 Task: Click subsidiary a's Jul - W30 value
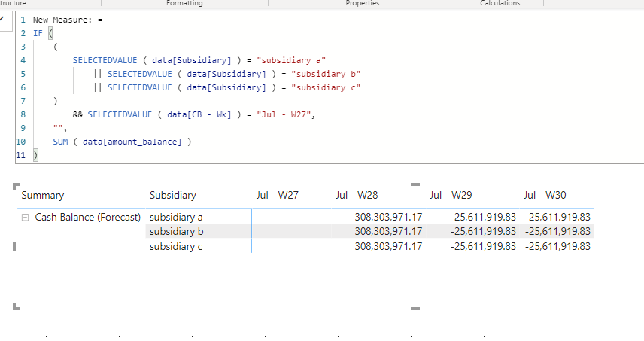point(557,217)
